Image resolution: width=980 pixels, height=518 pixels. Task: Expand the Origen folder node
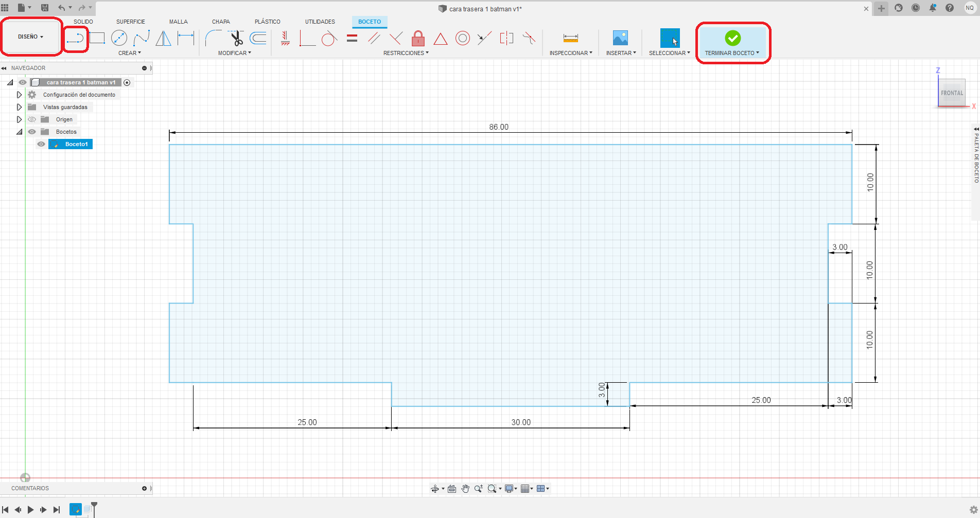(19, 119)
